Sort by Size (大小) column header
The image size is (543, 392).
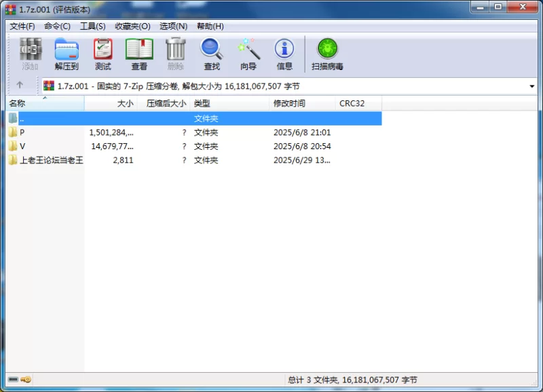pyautogui.click(x=111, y=104)
